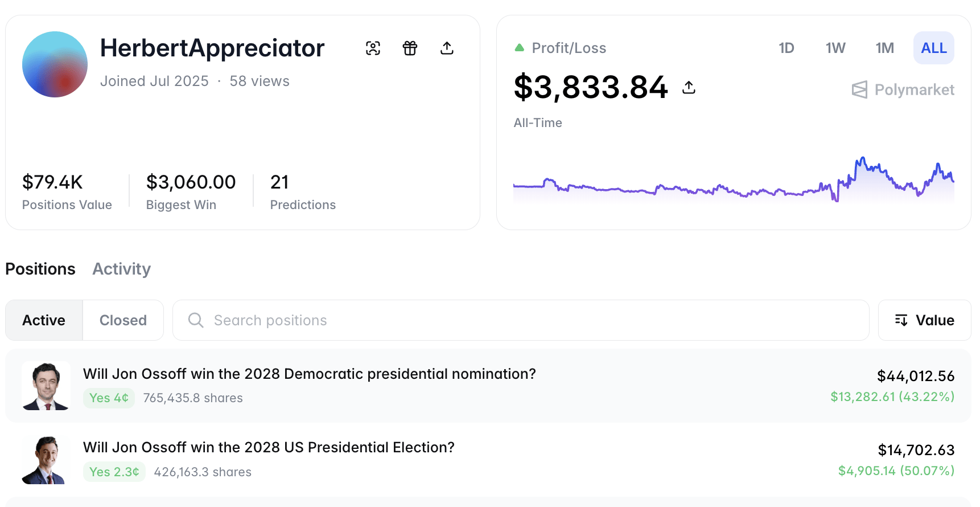Select the 1W time range
Image resolution: width=980 pixels, height=507 pixels.
[x=835, y=48]
